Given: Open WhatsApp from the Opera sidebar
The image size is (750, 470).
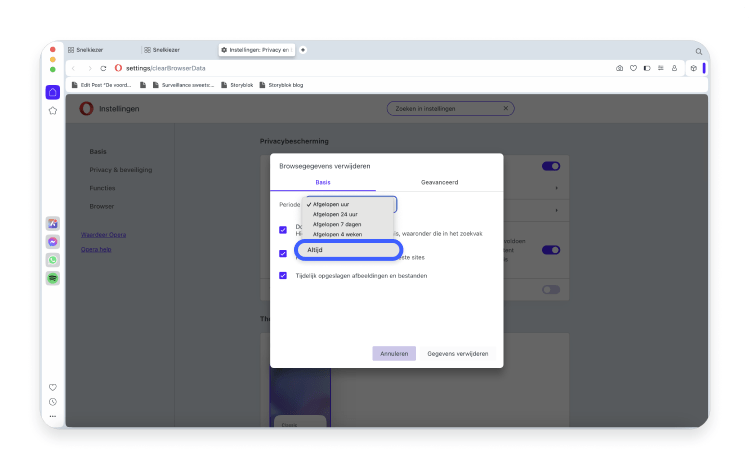Looking at the screenshot, I should [53, 259].
